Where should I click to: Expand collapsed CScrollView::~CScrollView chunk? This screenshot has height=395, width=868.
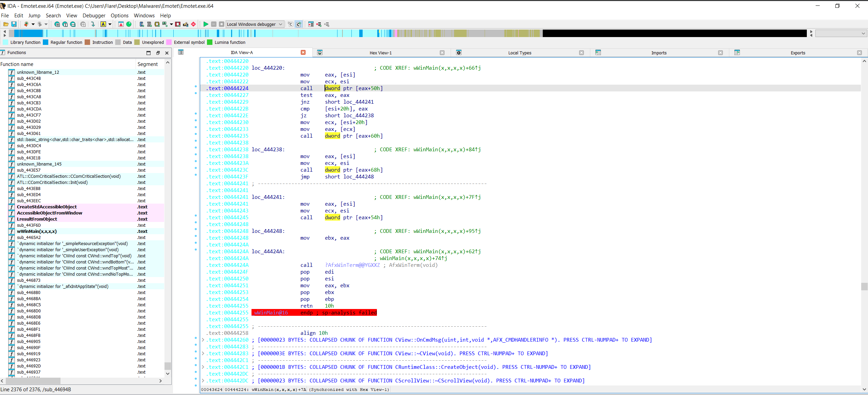point(203,381)
